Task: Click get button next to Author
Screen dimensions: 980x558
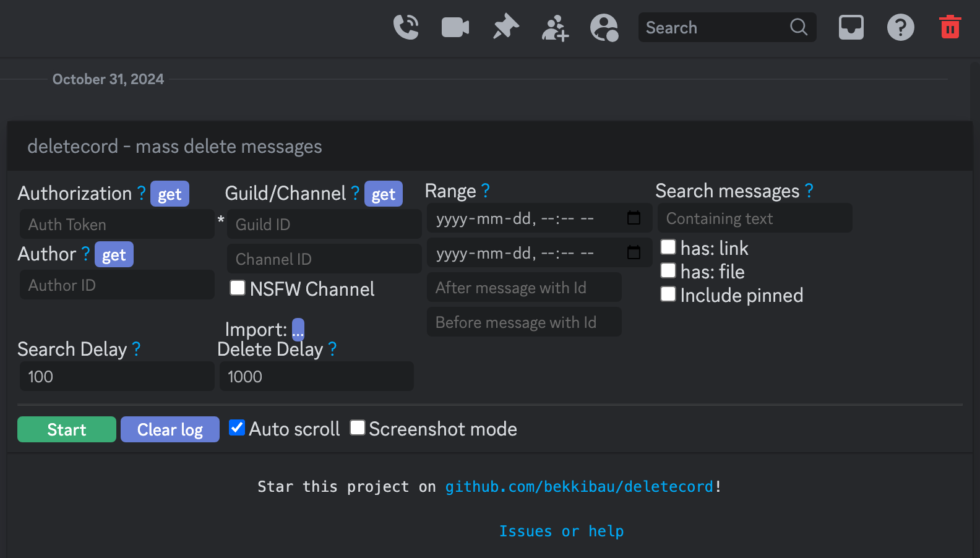Action: tap(114, 254)
